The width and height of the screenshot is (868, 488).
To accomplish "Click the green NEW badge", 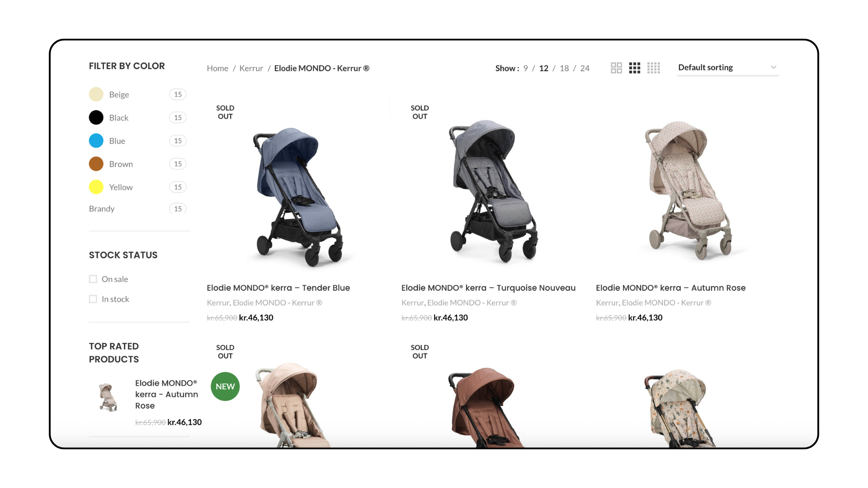I will click(225, 386).
